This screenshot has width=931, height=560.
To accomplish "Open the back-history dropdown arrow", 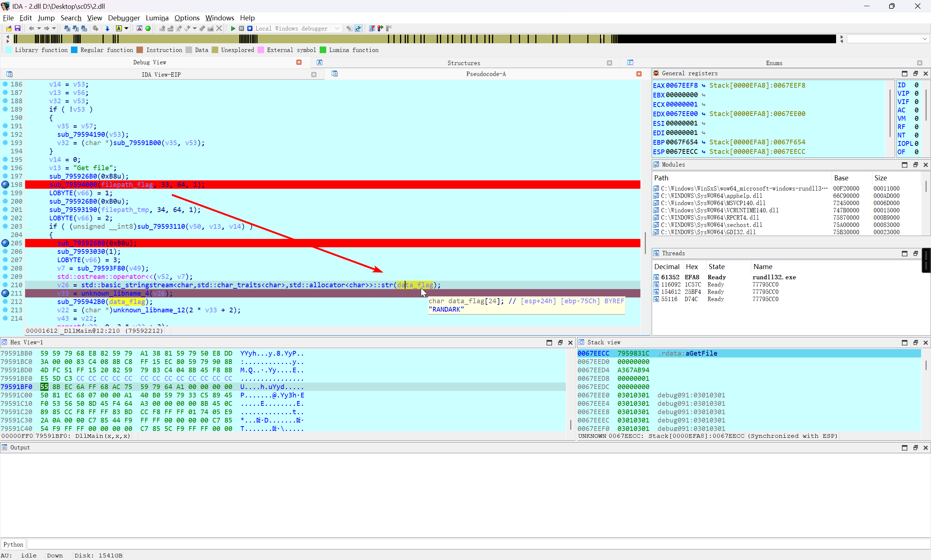I will (x=39, y=28).
